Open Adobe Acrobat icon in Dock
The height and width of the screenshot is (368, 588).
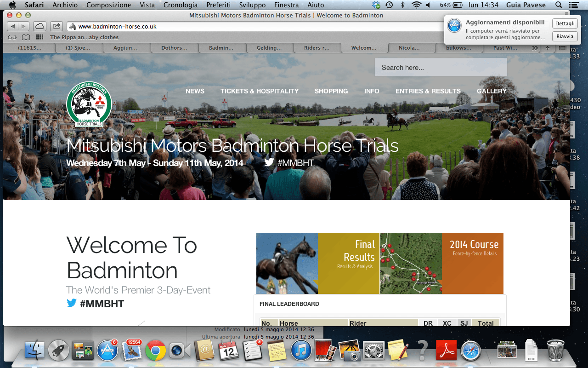[446, 351]
